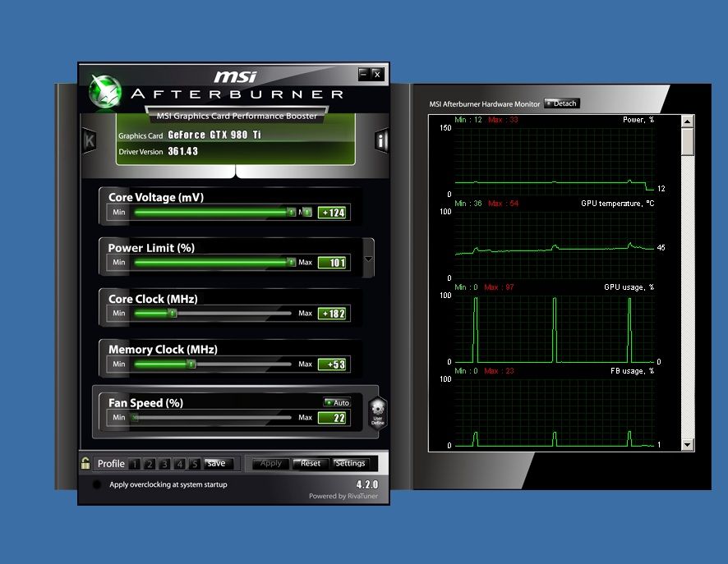This screenshot has height=564, width=728.
Task: Click the Core Clock slider handle
Action: click(173, 313)
